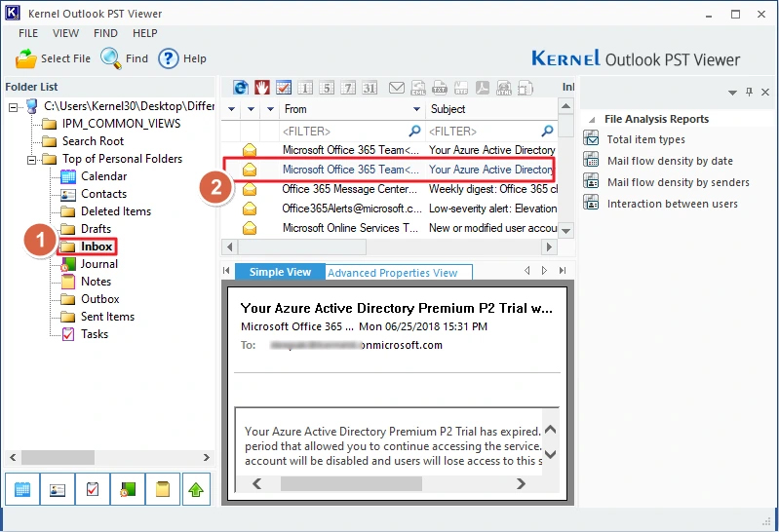Select the 5-day calendar view icon
779x532 pixels.
pos(327,88)
